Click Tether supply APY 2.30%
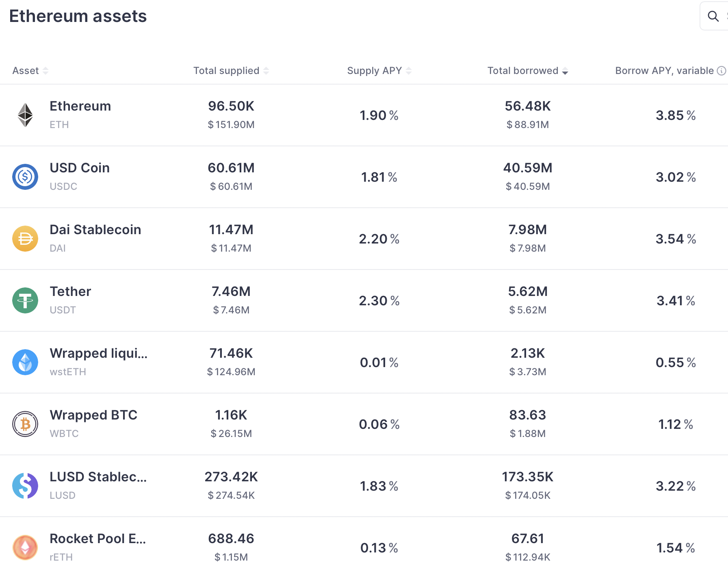The height and width of the screenshot is (574, 728). pos(379,301)
